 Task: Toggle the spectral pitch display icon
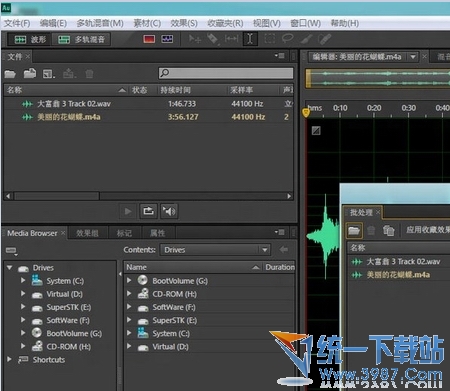tap(167, 39)
